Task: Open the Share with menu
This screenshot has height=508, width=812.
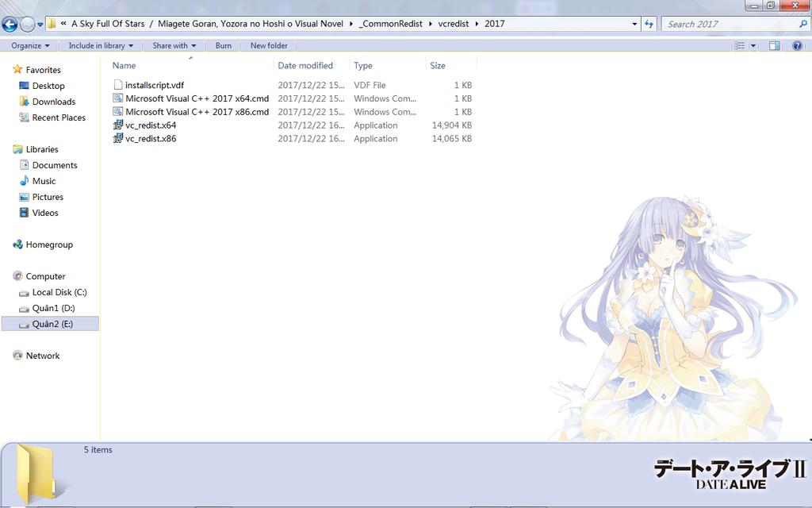Action: coord(174,45)
